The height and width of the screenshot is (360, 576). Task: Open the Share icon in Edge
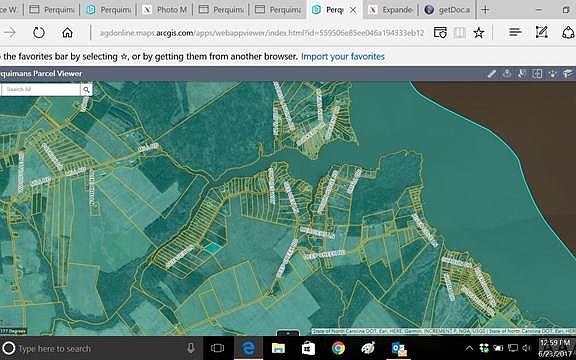point(568,32)
